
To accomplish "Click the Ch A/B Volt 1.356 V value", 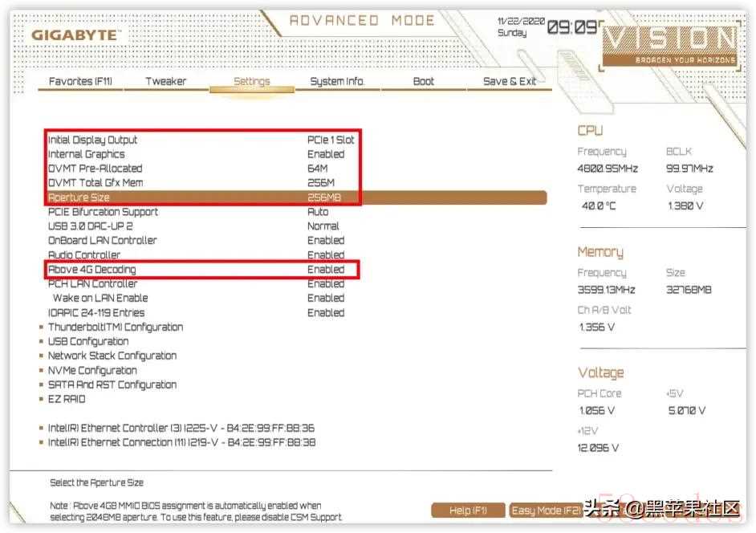I will [597, 327].
